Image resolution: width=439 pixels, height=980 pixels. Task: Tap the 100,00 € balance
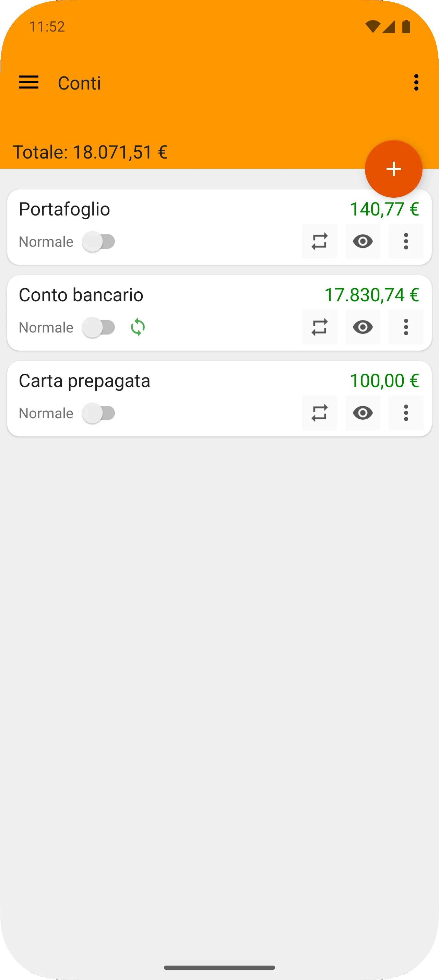point(384,381)
